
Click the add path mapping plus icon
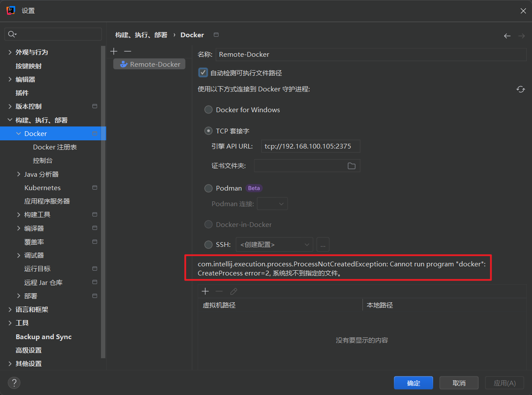pos(206,291)
